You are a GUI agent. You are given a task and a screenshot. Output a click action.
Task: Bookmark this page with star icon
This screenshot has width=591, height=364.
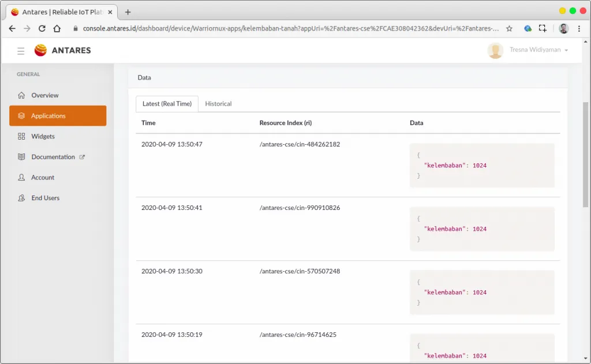point(509,28)
